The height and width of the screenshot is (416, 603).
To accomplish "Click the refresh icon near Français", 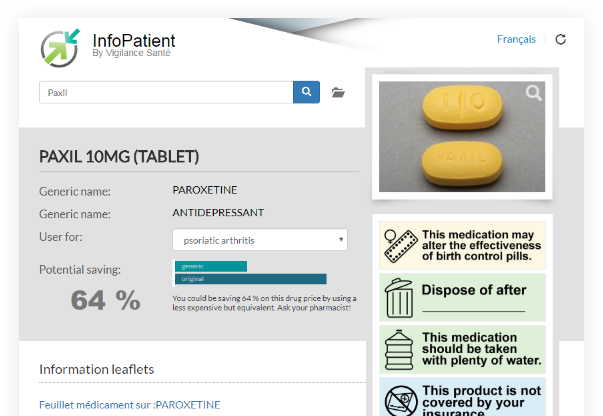I will coord(560,39).
